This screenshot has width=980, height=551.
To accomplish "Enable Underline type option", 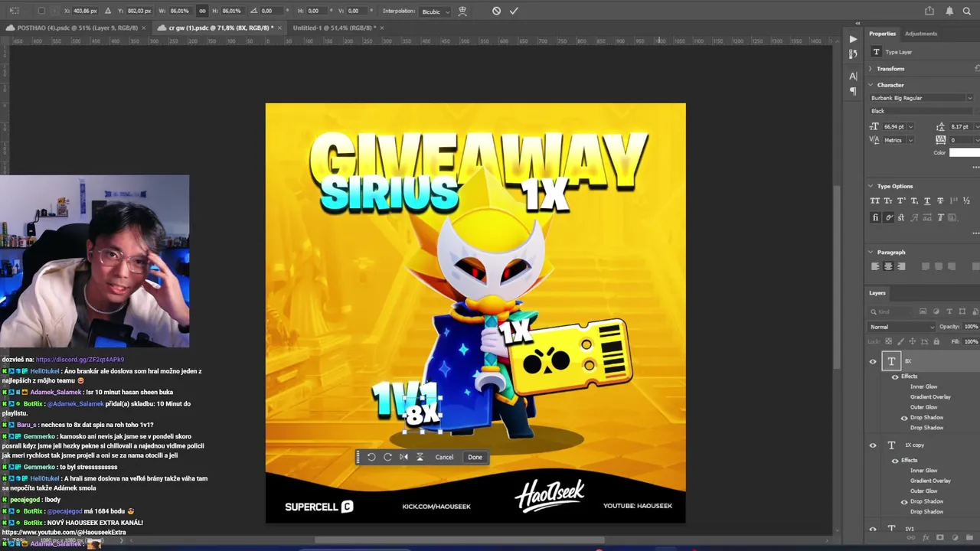I will click(x=927, y=201).
